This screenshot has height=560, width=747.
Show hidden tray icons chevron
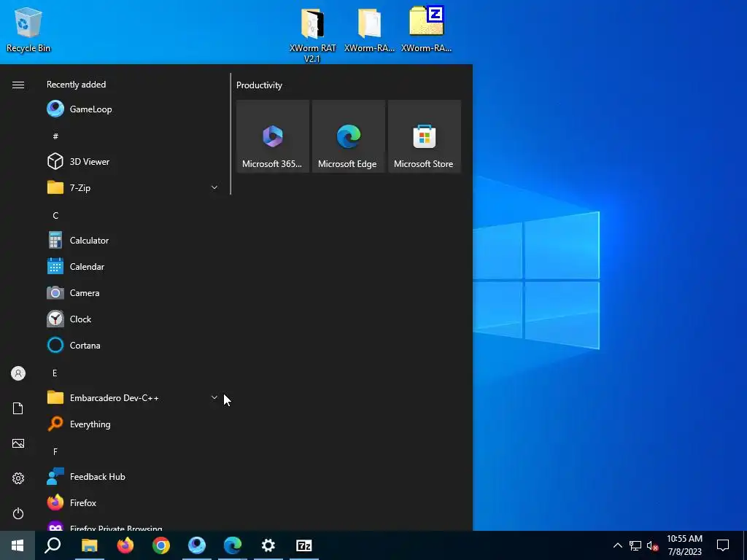click(x=617, y=545)
